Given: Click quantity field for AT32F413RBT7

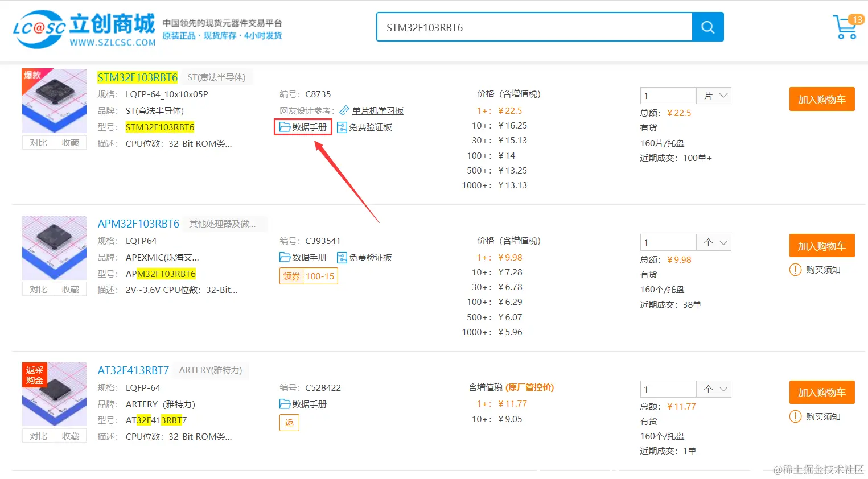Looking at the screenshot, I should point(668,389).
